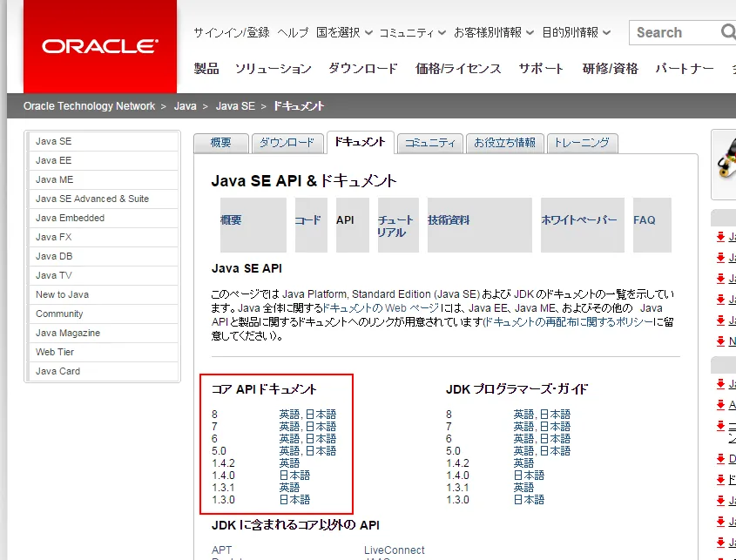Open 概要 in the gray sub-navigation boxes
This screenshot has width=736, height=560.
253,225
